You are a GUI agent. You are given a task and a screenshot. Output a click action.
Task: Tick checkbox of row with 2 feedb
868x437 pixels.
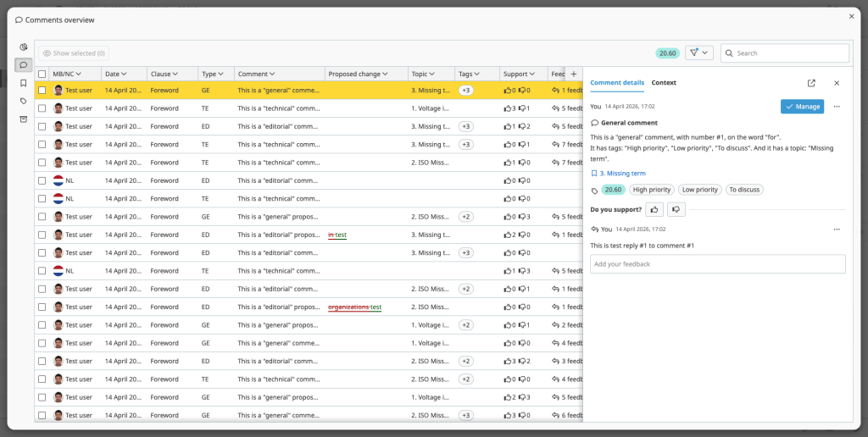click(x=42, y=325)
